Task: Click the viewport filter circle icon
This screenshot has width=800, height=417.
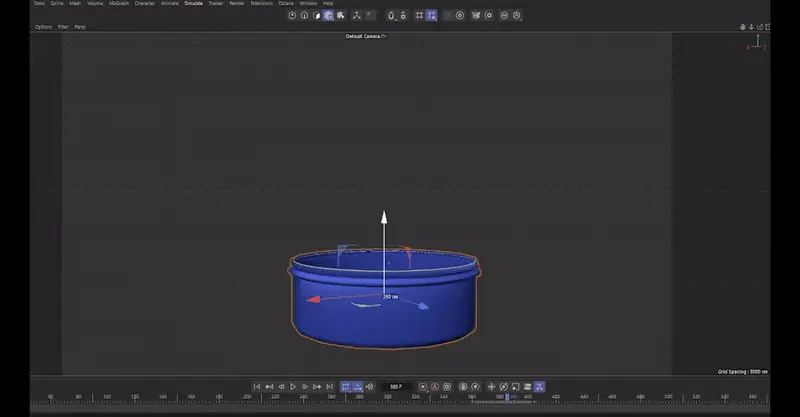Action: click(x=504, y=15)
